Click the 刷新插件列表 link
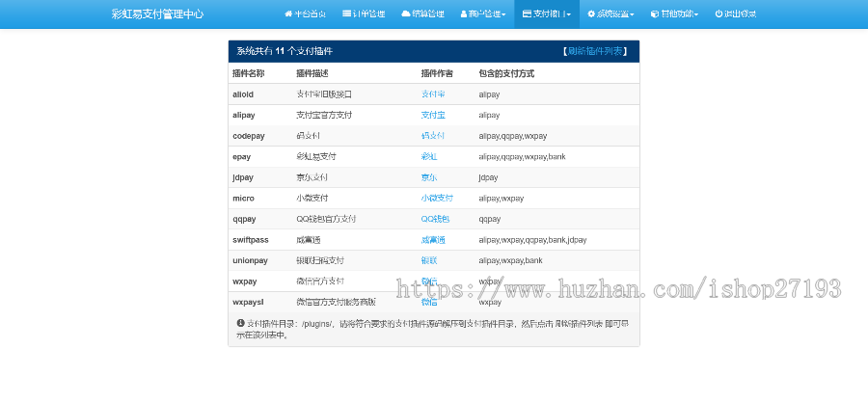The width and height of the screenshot is (868, 402). pos(595,51)
